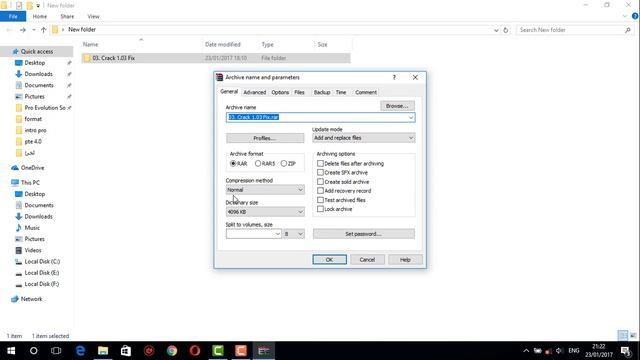Open the Archive name dropdown arrow

pyautogui.click(x=411, y=117)
